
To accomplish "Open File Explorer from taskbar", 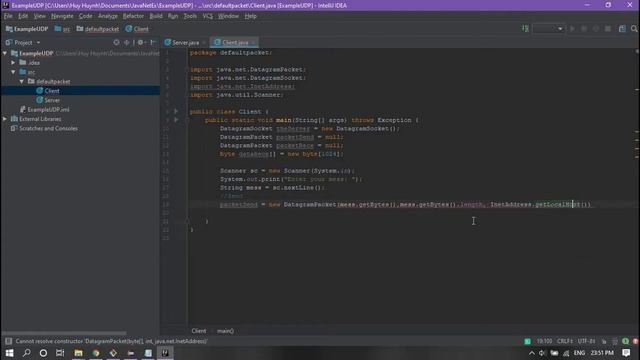I will (x=78, y=353).
